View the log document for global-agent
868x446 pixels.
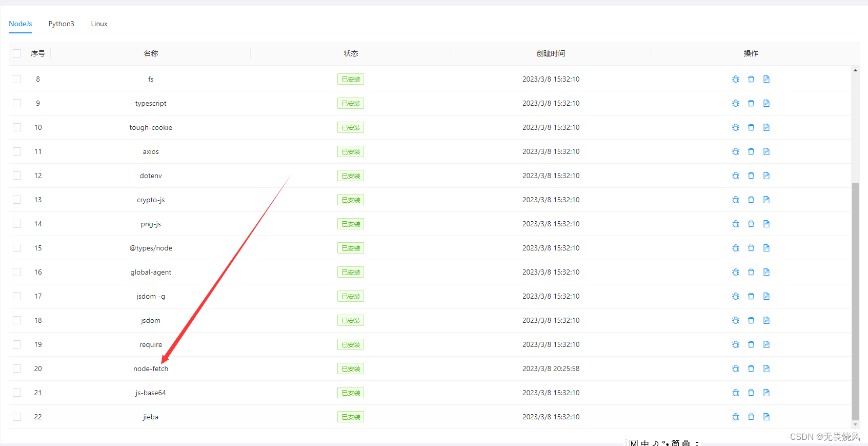766,272
